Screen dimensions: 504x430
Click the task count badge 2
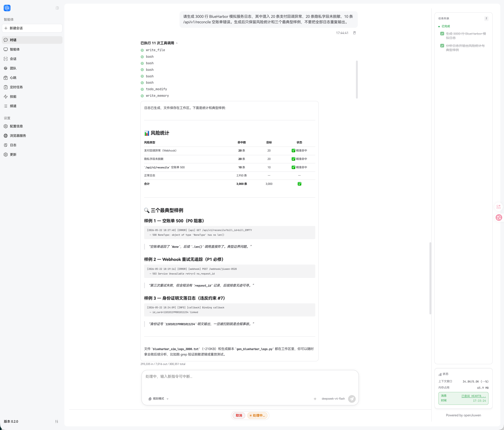[486, 18]
